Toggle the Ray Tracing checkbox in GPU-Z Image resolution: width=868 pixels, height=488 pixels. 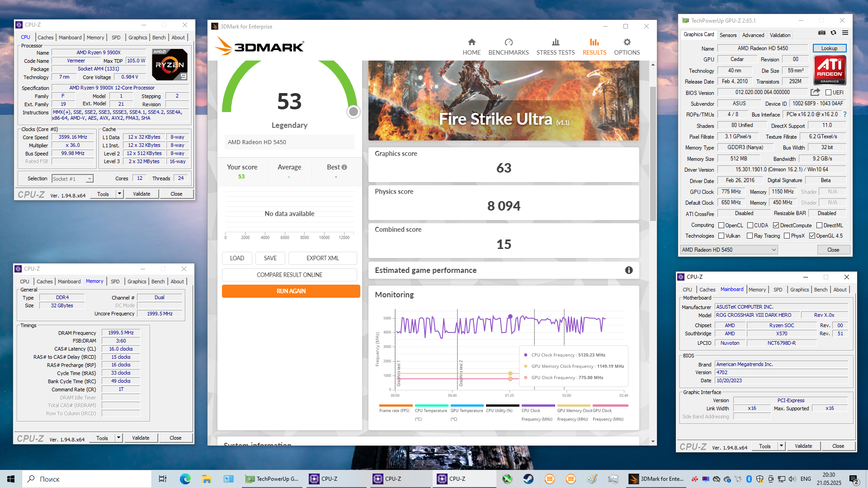click(x=750, y=236)
